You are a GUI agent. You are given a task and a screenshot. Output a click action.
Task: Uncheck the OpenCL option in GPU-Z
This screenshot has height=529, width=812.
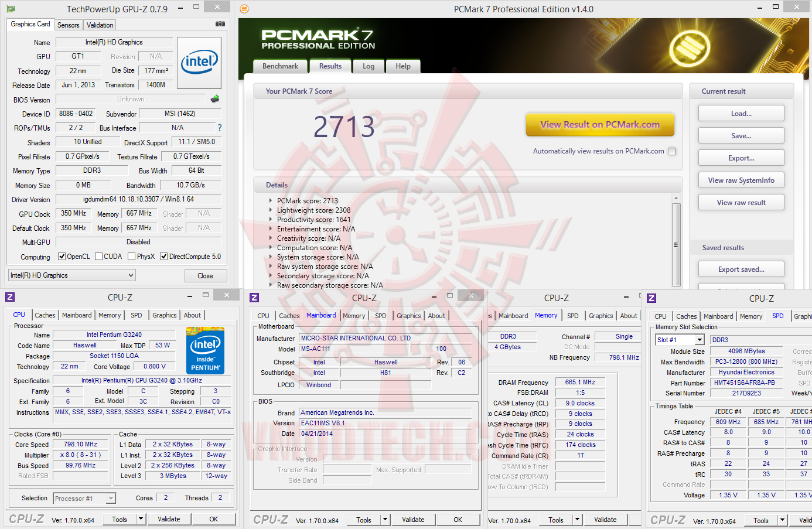click(x=60, y=257)
